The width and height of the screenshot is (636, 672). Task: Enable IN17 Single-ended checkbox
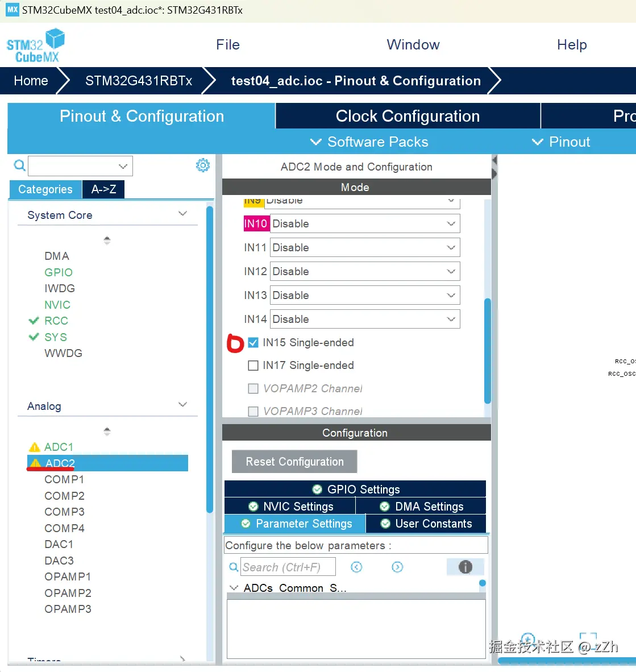[x=253, y=366]
